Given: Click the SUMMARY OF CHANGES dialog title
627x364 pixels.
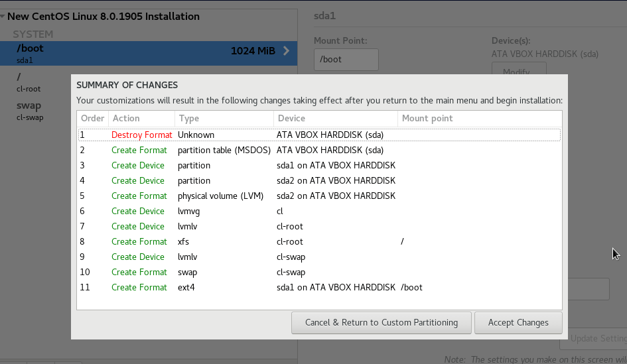Looking at the screenshot, I should 127,85.
